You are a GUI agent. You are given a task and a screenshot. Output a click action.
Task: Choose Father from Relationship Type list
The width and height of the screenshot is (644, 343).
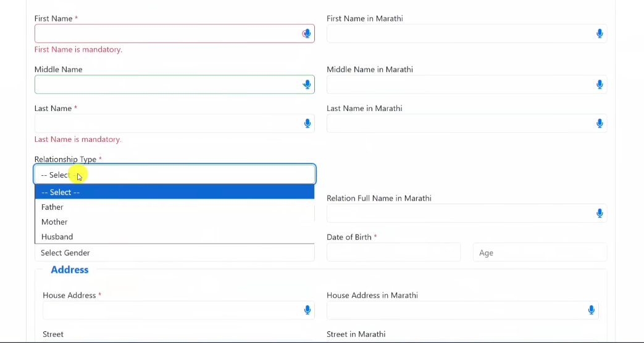click(x=52, y=207)
